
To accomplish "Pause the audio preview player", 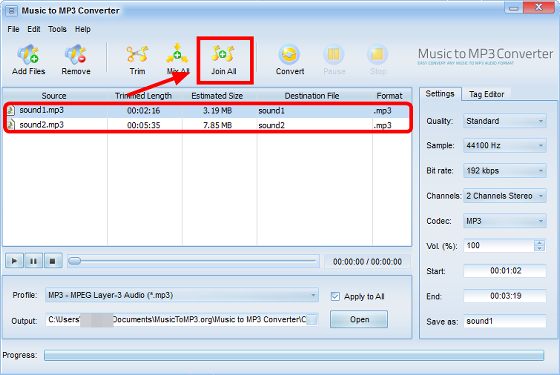I will (x=33, y=261).
